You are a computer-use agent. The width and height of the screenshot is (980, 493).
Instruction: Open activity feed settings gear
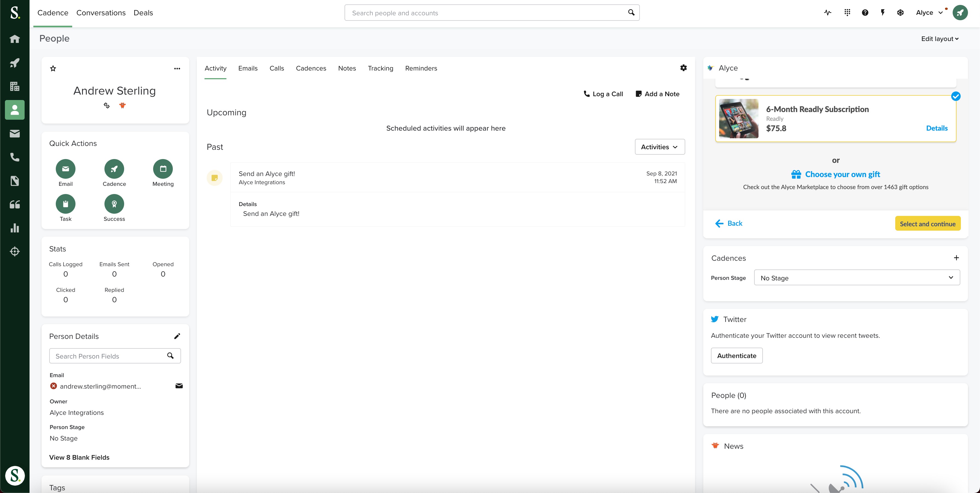point(683,68)
